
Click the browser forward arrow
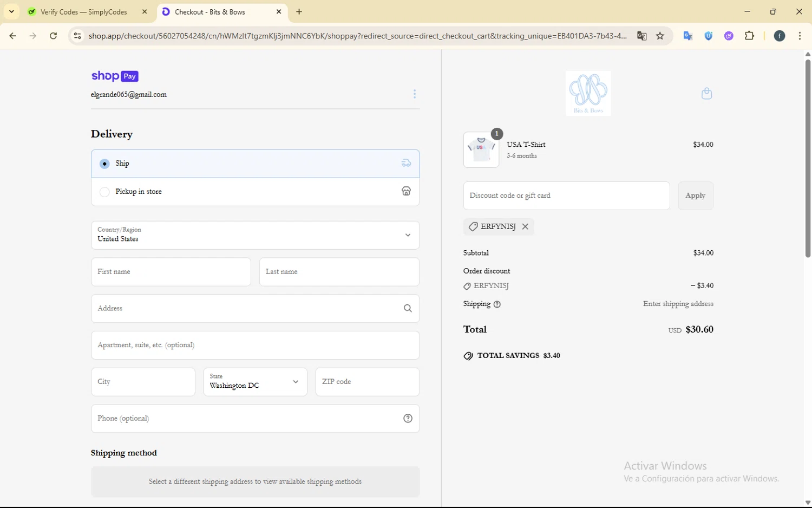(33, 36)
